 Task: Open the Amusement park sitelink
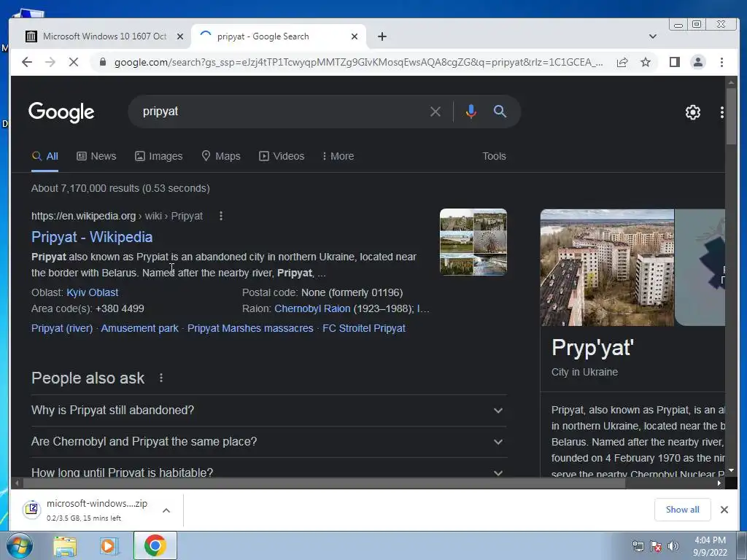point(139,328)
